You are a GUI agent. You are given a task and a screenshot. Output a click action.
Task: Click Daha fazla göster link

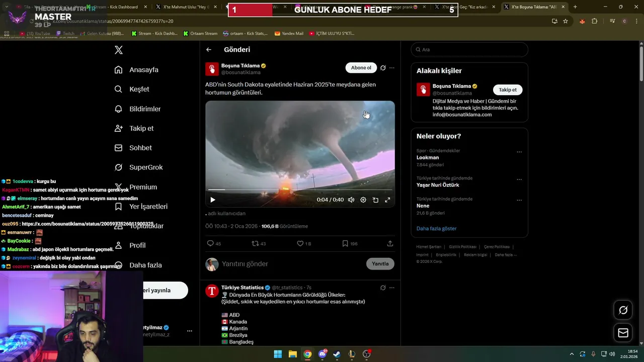[x=436, y=229]
